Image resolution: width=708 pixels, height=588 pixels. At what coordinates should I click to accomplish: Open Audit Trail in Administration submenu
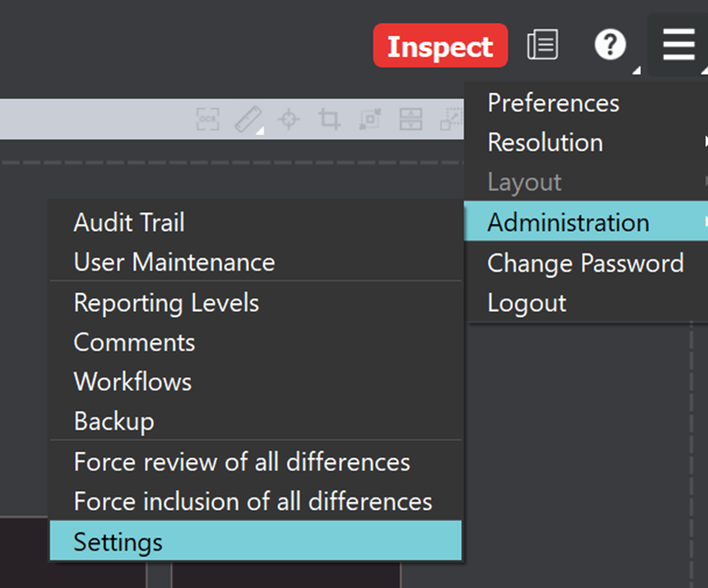pyautogui.click(x=129, y=222)
